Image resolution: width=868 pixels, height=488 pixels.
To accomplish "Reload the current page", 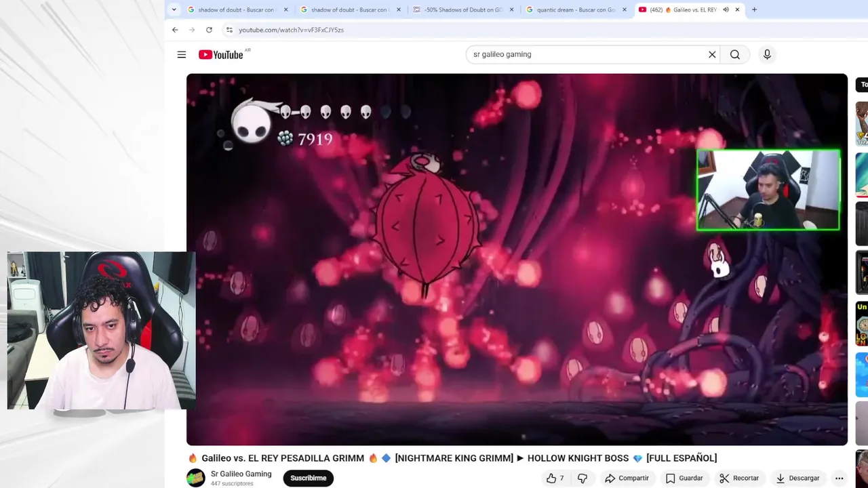I will [x=209, y=30].
